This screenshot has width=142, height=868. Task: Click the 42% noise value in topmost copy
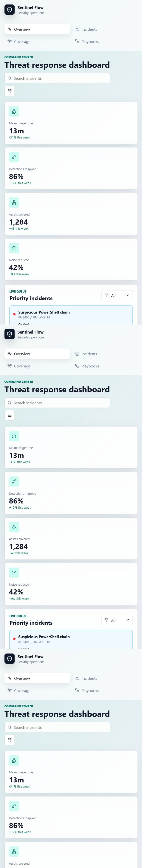16,267
